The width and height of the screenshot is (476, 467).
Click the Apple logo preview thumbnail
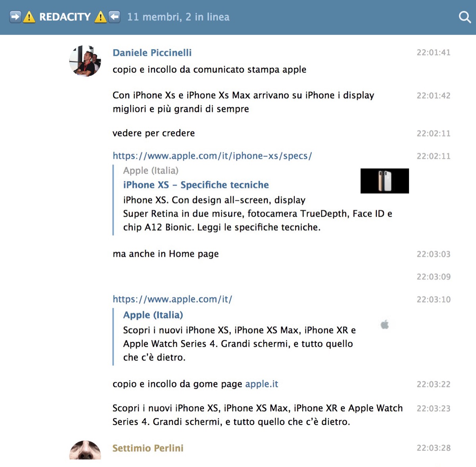pos(385,325)
